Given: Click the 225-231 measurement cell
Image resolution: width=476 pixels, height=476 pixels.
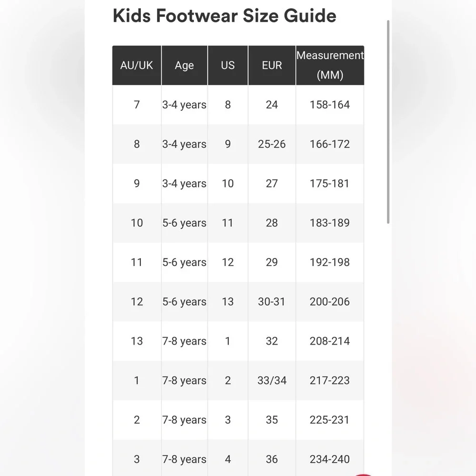Looking at the screenshot, I should (330, 420).
